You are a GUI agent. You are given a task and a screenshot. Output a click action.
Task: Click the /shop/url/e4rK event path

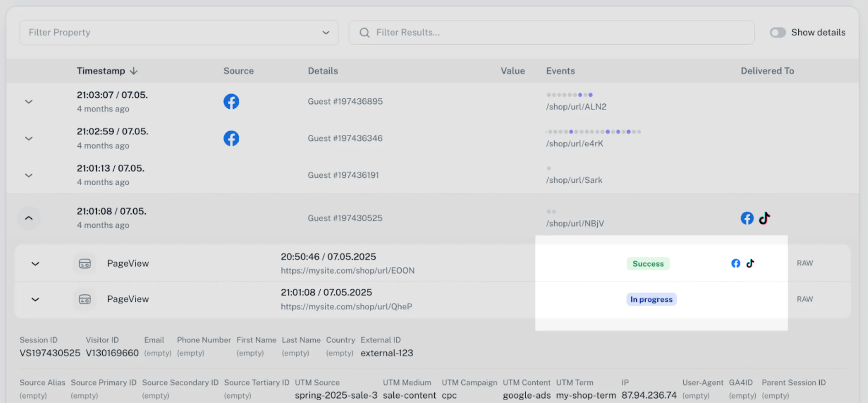pos(574,144)
